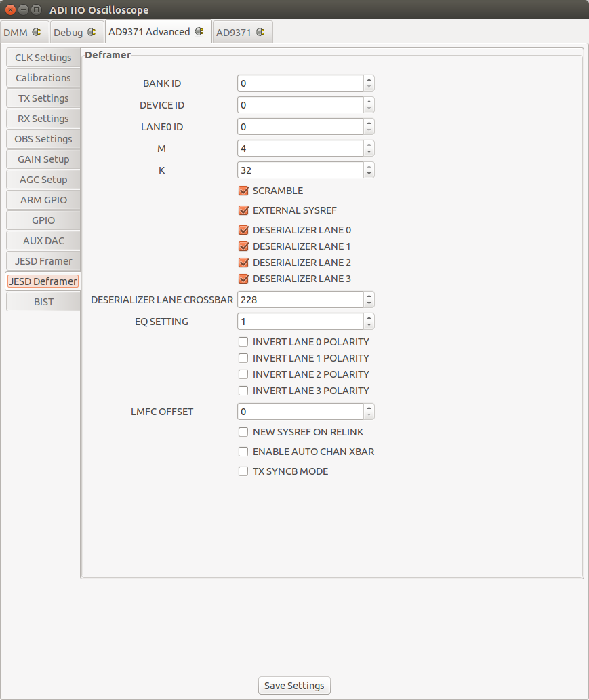Viewport: 589px width, 700px height.
Task: Enable INVERT LANE 0 POLARITY
Action: pos(243,341)
